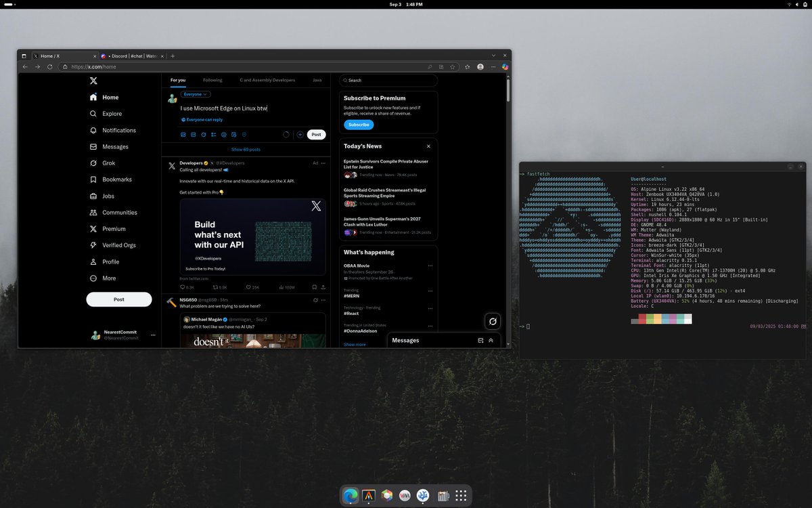Click Show 69 posts
The image size is (812, 508).
pyautogui.click(x=246, y=149)
